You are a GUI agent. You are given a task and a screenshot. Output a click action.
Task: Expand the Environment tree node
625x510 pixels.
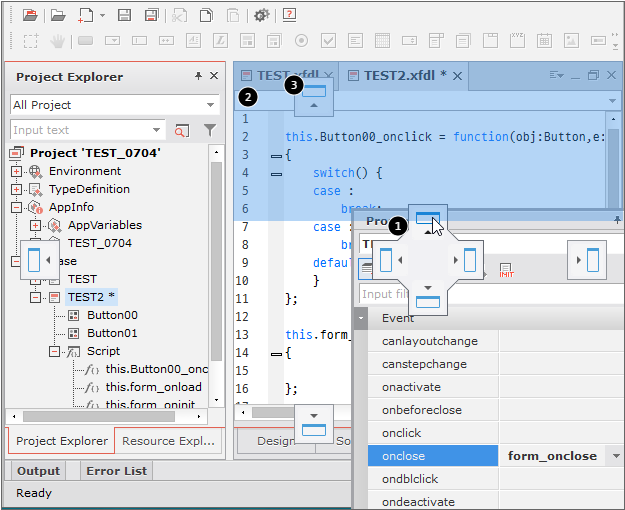17,171
